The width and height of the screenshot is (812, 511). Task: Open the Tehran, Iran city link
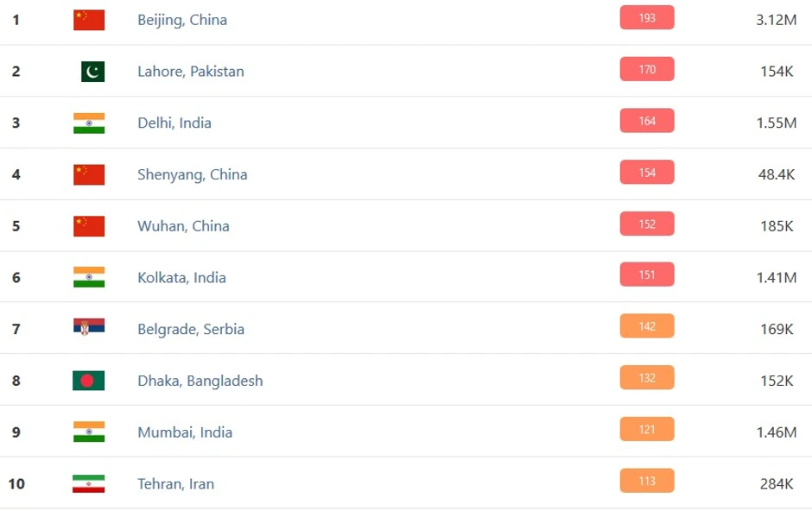(175, 484)
